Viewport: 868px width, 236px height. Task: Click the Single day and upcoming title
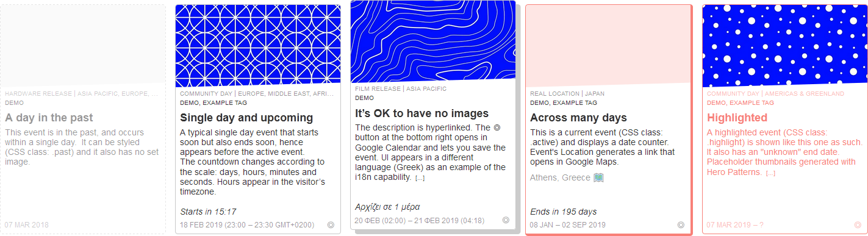[x=246, y=118]
